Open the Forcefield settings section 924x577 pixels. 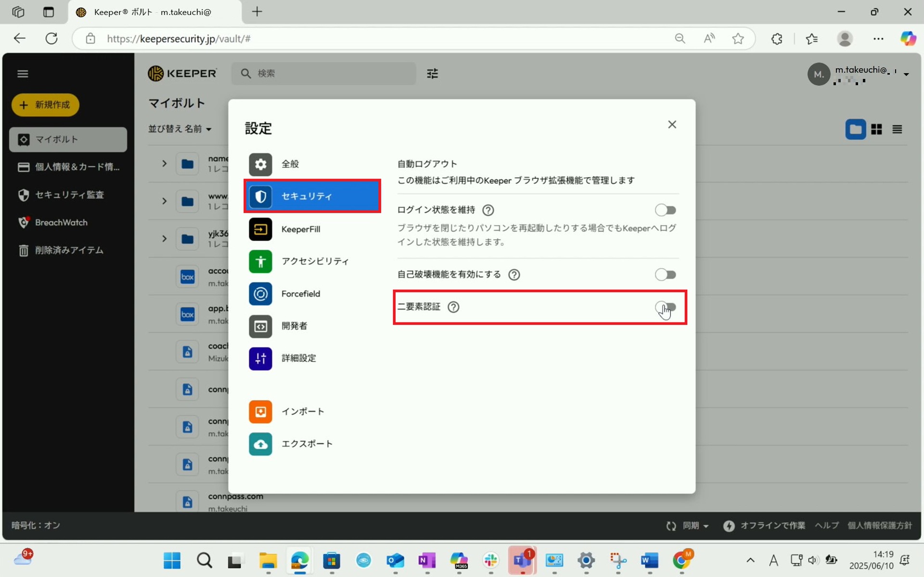(300, 294)
